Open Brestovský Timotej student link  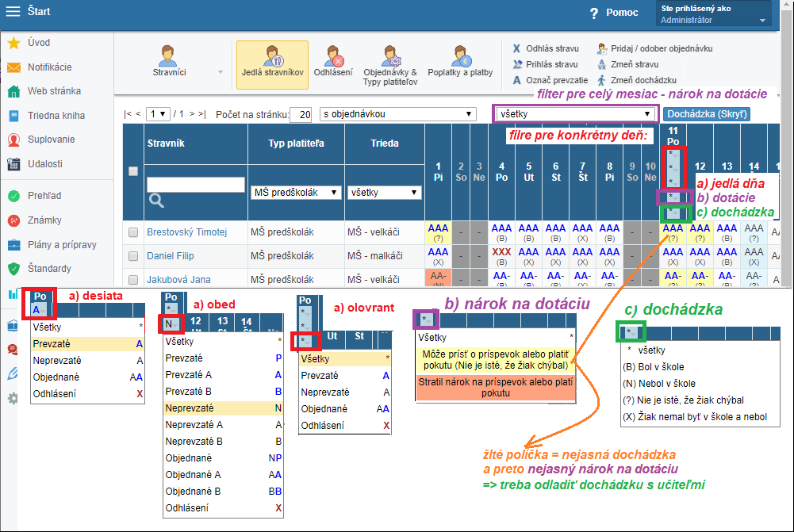(x=187, y=232)
